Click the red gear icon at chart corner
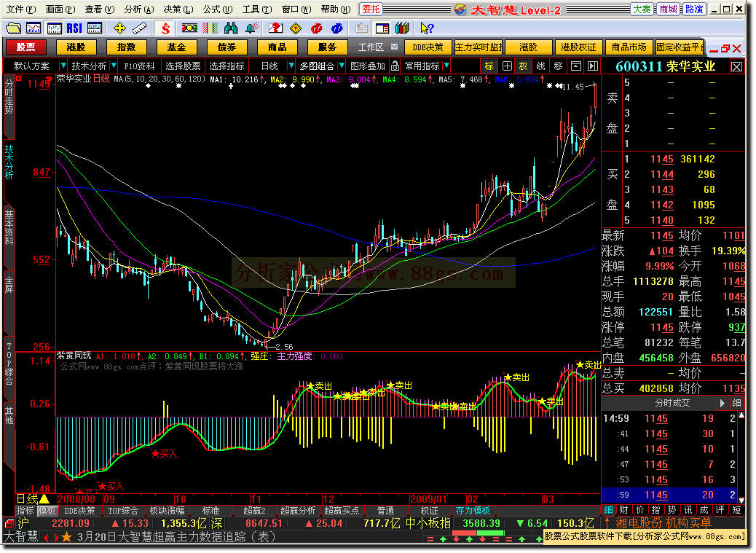The width and height of the screenshot is (756, 553). click(x=18, y=78)
